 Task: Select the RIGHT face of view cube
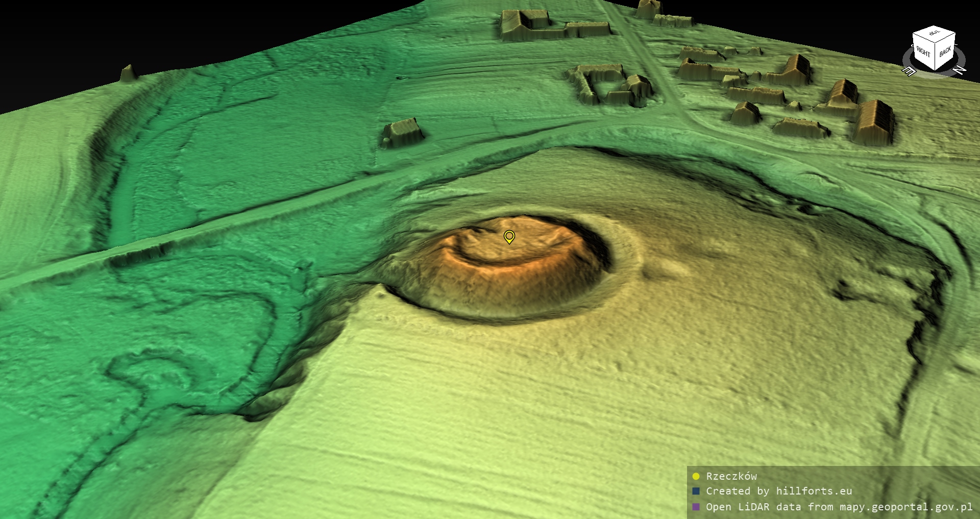(923, 52)
